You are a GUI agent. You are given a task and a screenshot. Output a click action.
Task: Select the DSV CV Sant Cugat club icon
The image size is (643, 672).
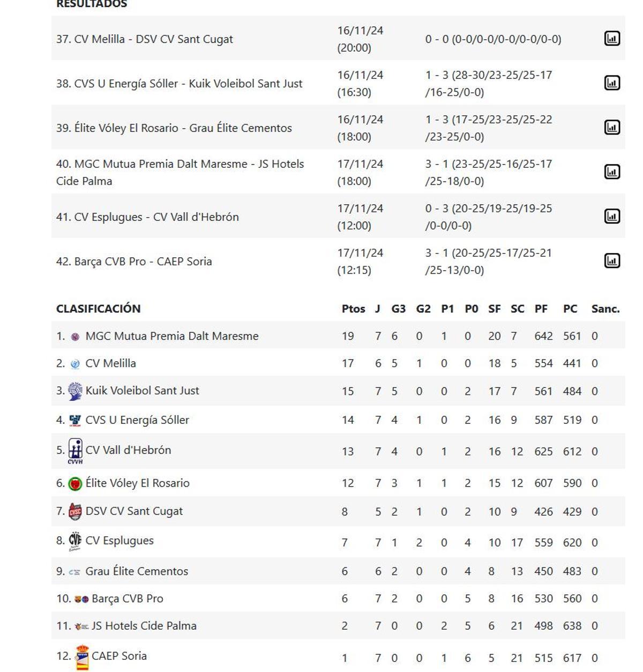75,511
